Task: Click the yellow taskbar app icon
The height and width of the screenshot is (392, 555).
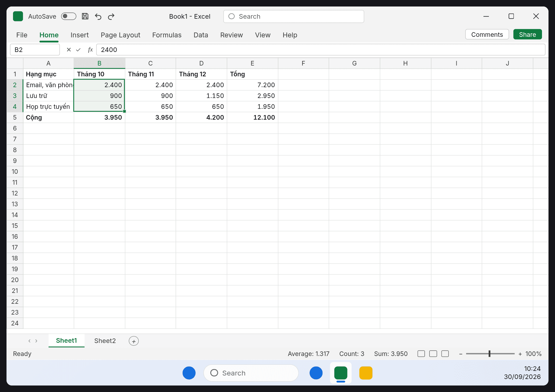Action: [x=366, y=373]
